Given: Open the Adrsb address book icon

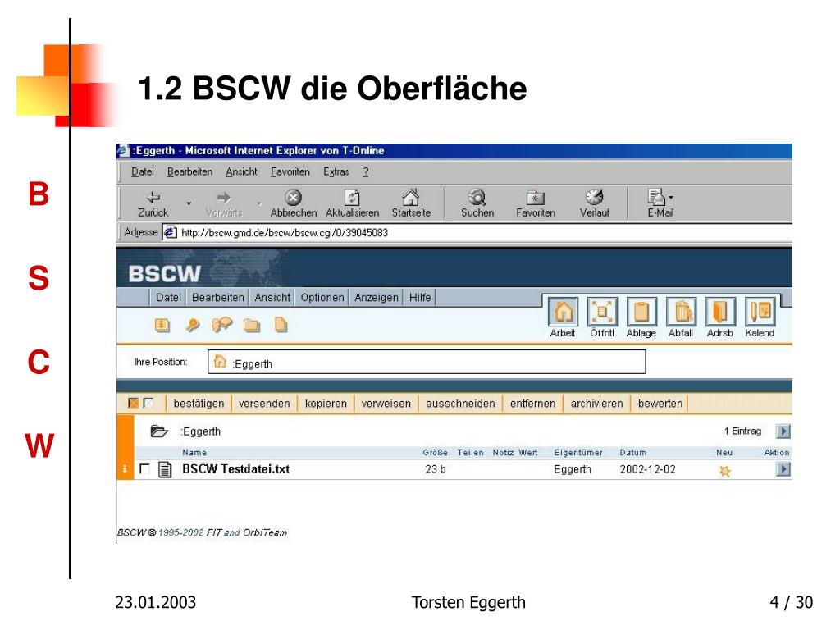Looking at the screenshot, I should pos(720,312).
